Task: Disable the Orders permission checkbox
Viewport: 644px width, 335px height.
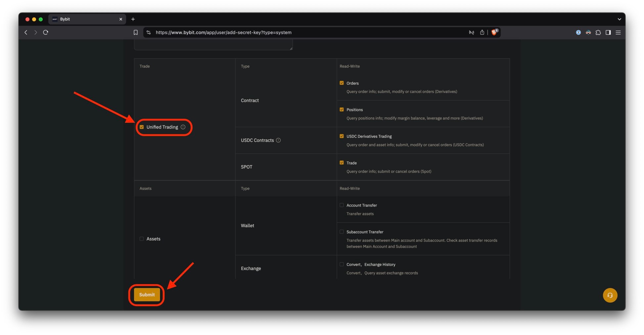Action: (342, 83)
